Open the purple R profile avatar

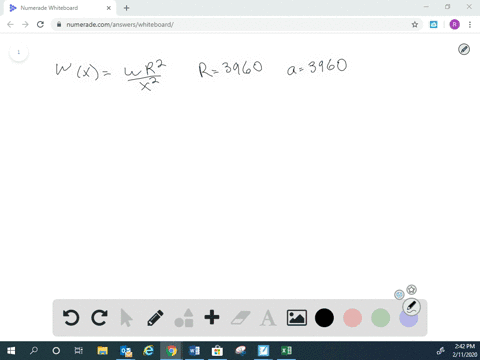(455, 25)
